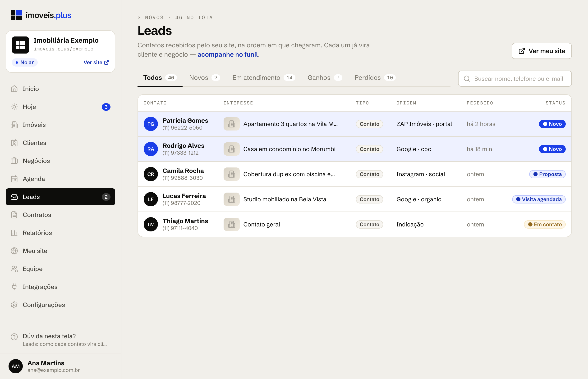588x379 pixels.
Task: Open Clientes via the contact icon
Action: pos(14,143)
